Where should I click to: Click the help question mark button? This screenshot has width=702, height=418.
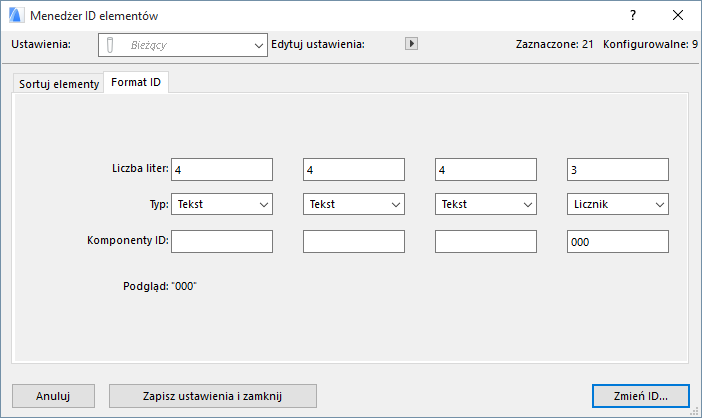pyautogui.click(x=632, y=16)
